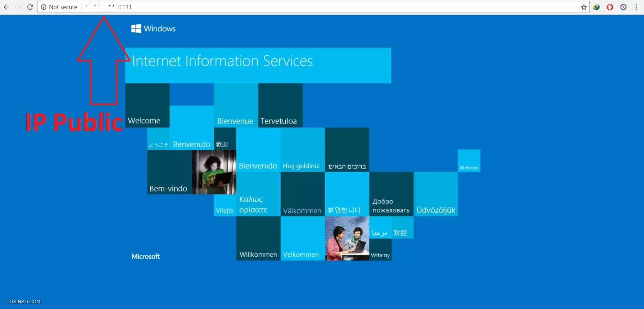Image resolution: width=644 pixels, height=309 pixels.
Task: Click the Tervetuloa tile
Action: (x=280, y=105)
